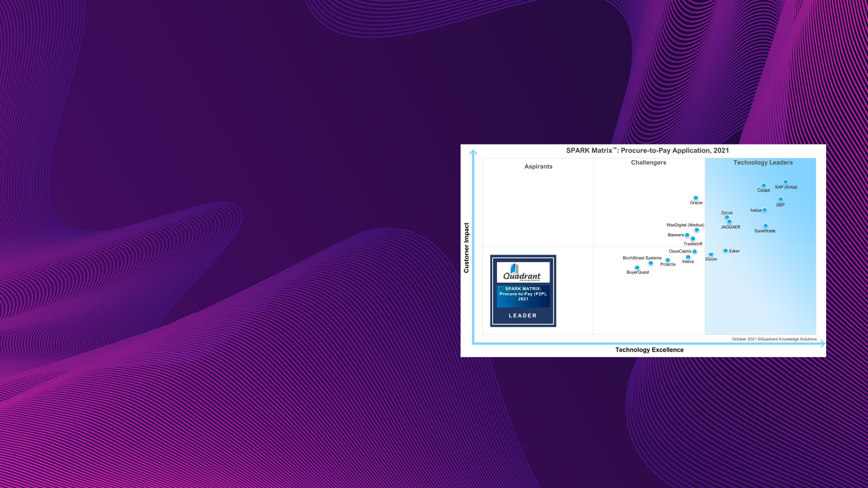
Task: Click the Zycus label
Action: (727, 213)
